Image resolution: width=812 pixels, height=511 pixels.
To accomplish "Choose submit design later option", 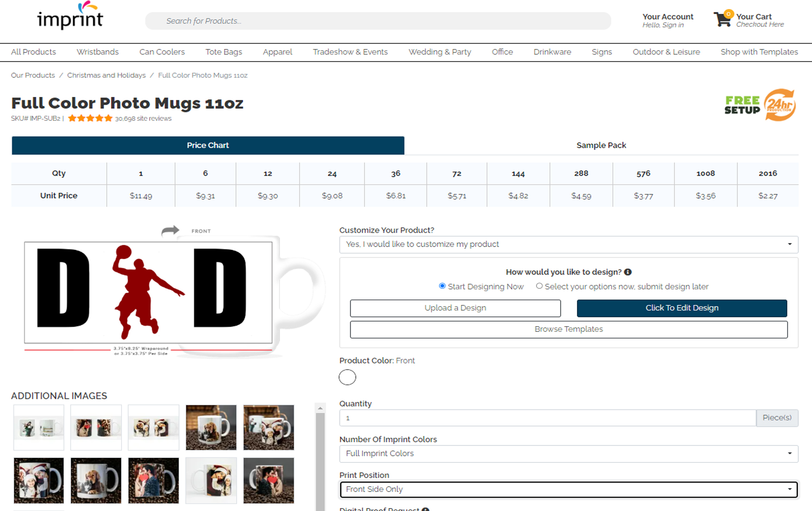I will (539, 286).
